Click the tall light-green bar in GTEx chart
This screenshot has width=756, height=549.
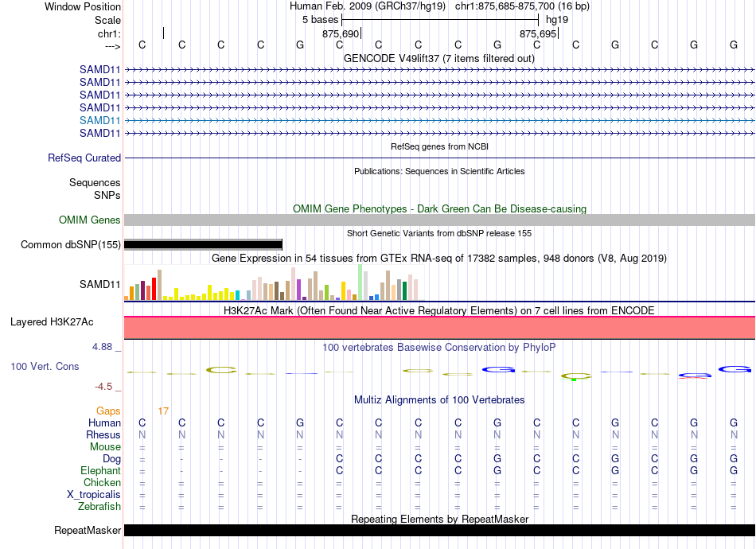pyautogui.click(x=360, y=282)
